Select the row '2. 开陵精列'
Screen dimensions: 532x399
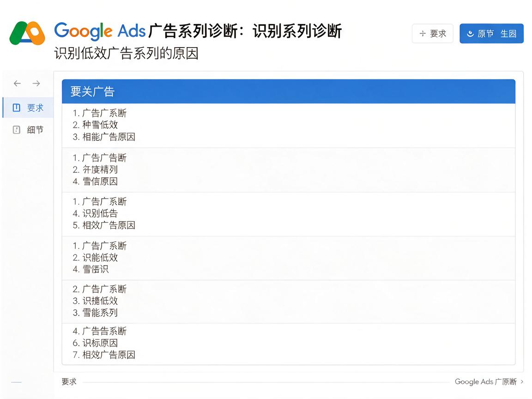tap(95, 169)
